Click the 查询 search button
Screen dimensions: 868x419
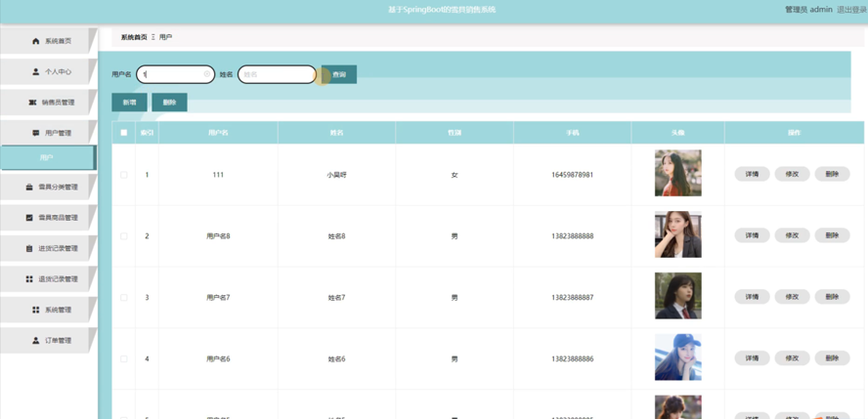339,74
